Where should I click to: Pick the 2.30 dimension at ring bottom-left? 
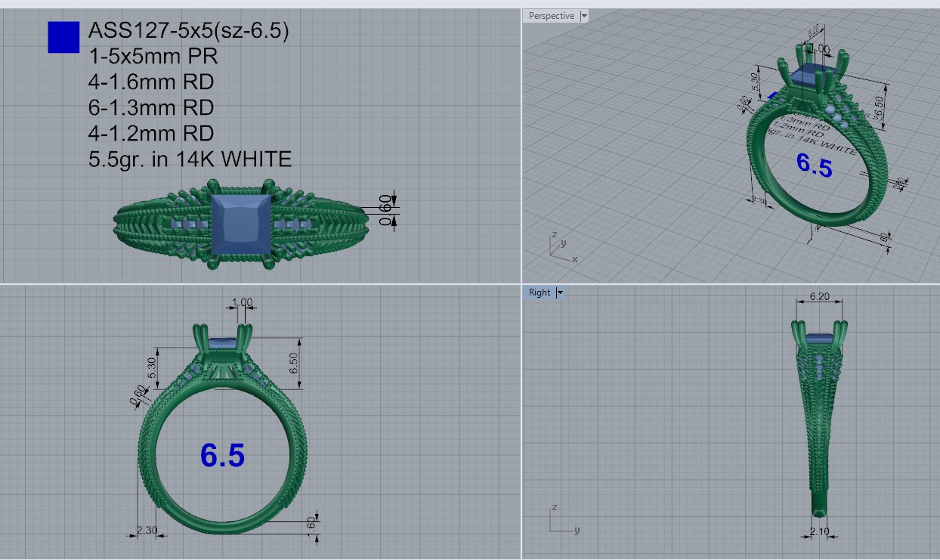(x=147, y=531)
